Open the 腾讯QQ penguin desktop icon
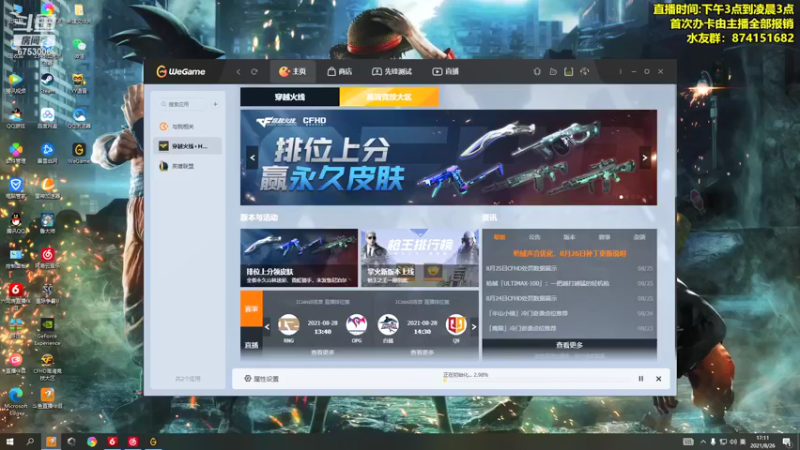 click(16, 223)
